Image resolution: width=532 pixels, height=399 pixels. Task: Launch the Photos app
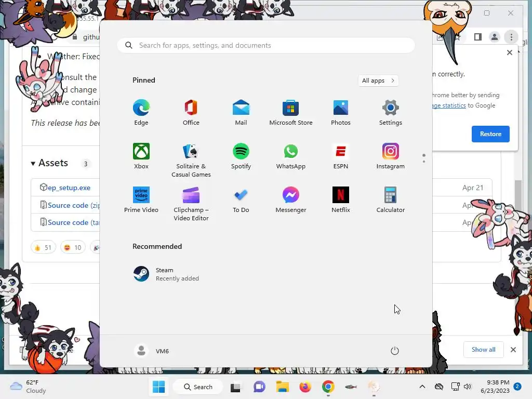tap(341, 113)
